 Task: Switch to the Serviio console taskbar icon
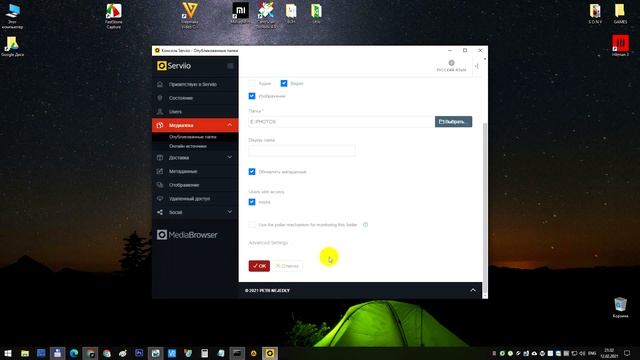270,353
